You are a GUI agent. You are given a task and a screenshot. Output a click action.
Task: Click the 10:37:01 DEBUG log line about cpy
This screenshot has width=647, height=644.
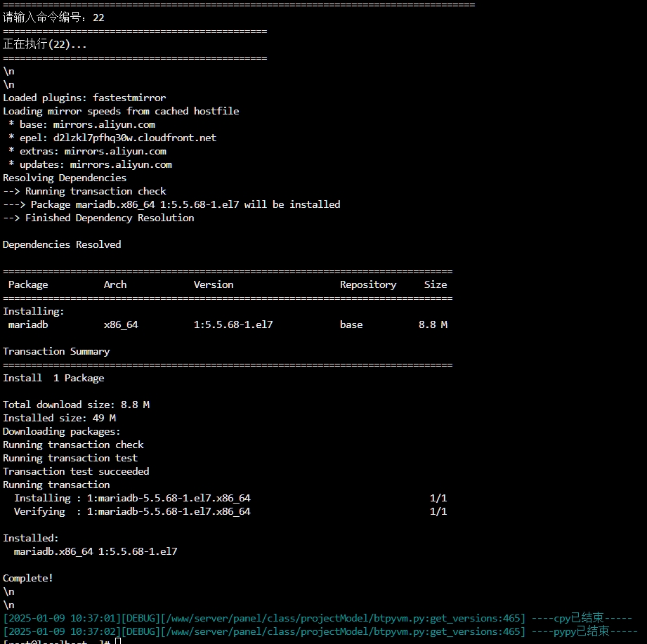(x=318, y=618)
